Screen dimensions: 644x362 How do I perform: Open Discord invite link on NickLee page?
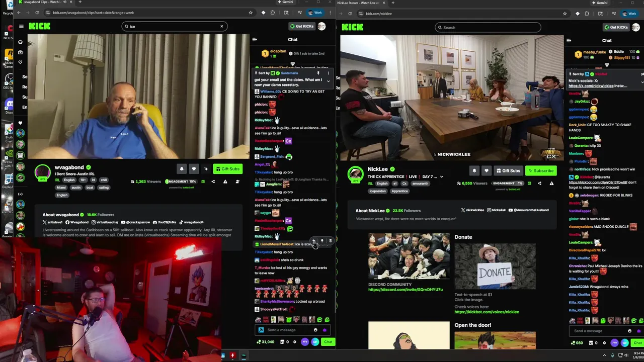(406, 290)
